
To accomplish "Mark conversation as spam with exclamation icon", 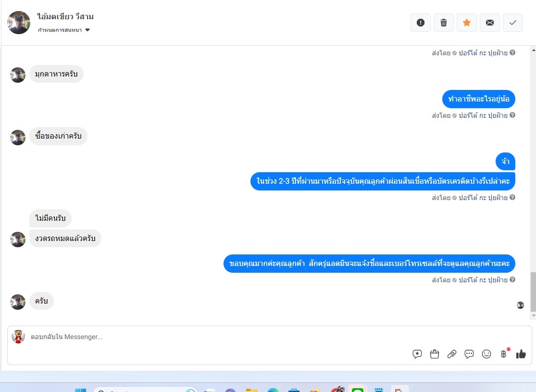I will point(421,23).
